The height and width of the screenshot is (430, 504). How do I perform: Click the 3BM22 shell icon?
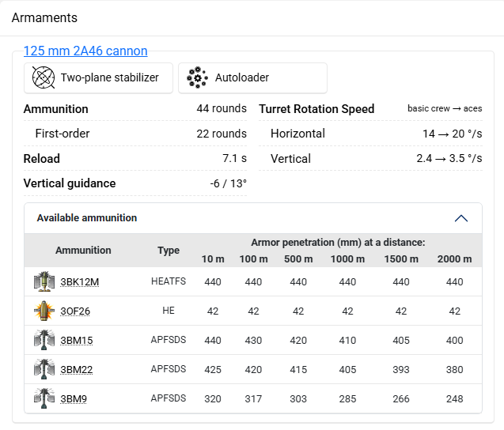(43, 370)
